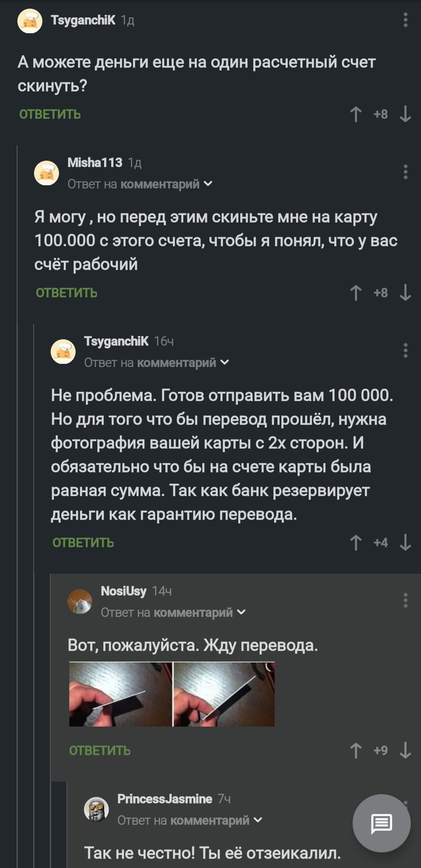Upvote the top comment by TsyganchiK
The width and height of the screenshot is (421, 868).
(357, 113)
